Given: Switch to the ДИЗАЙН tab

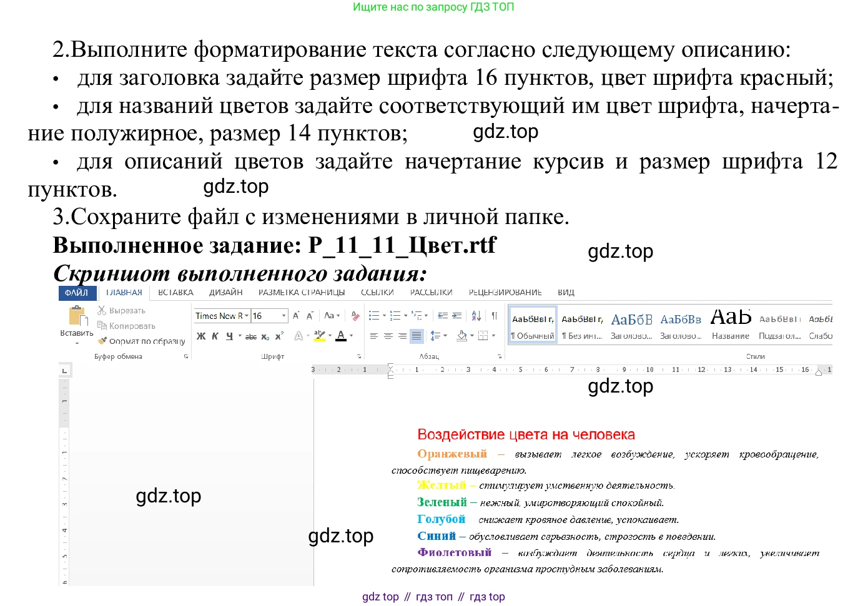Looking at the screenshot, I should 226,293.
